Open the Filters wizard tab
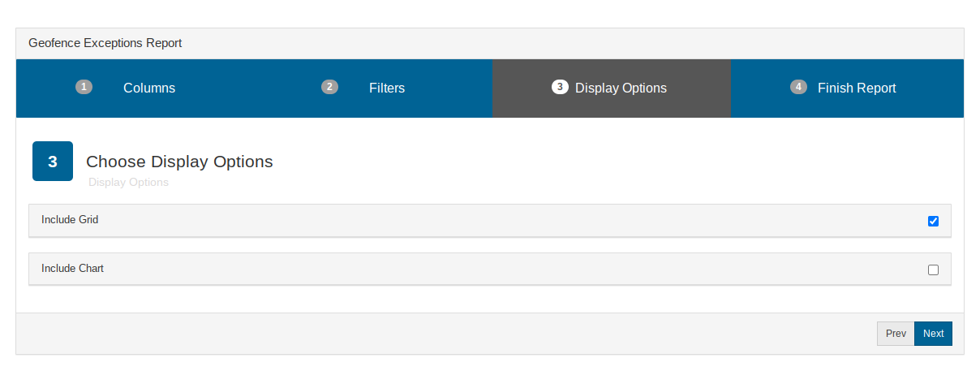 pyautogui.click(x=373, y=88)
